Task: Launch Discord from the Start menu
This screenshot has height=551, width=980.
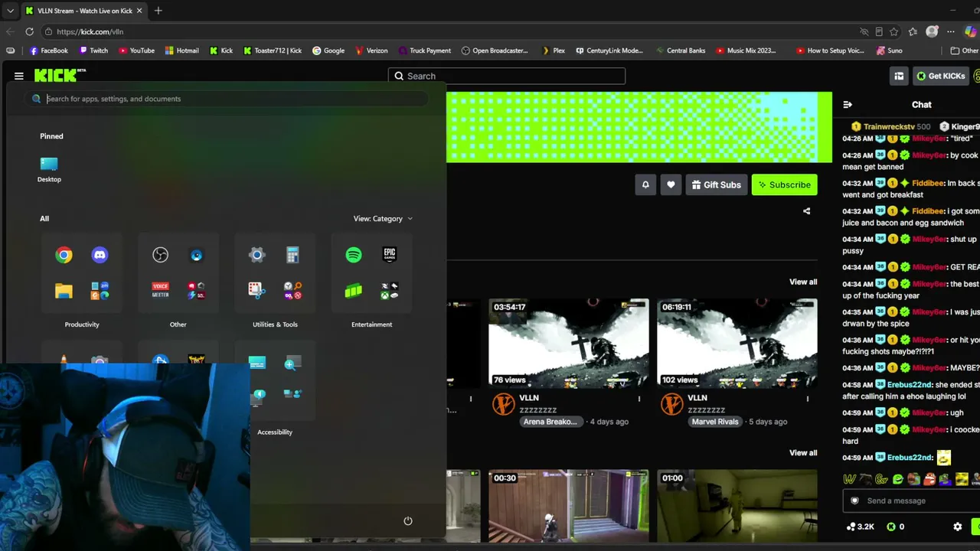Action: [100, 256]
